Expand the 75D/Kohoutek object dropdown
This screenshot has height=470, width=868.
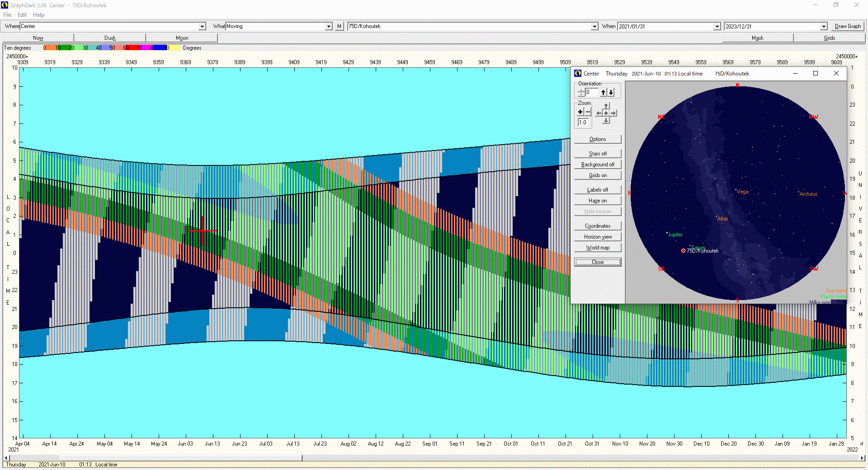point(594,27)
